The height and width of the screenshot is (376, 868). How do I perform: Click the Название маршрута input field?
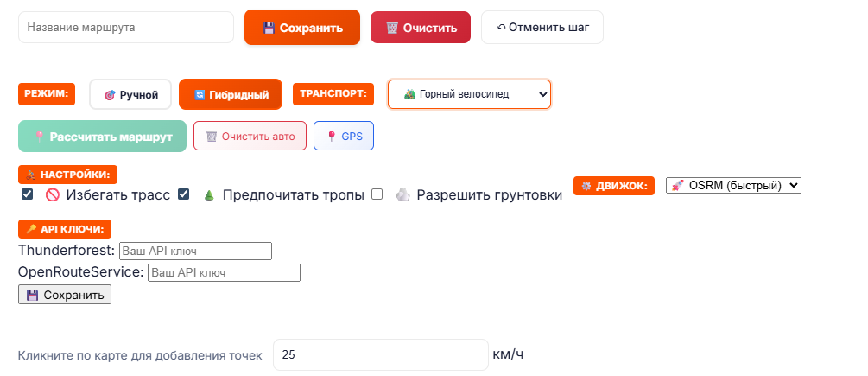tap(126, 28)
